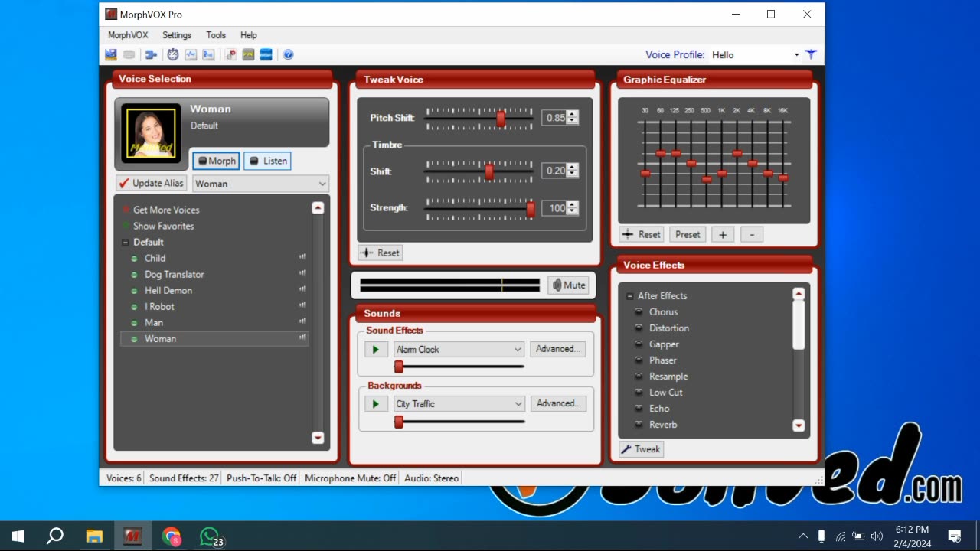Select the I Robot voice
This screenshot has height=551, width=980.
coord(159,306)
